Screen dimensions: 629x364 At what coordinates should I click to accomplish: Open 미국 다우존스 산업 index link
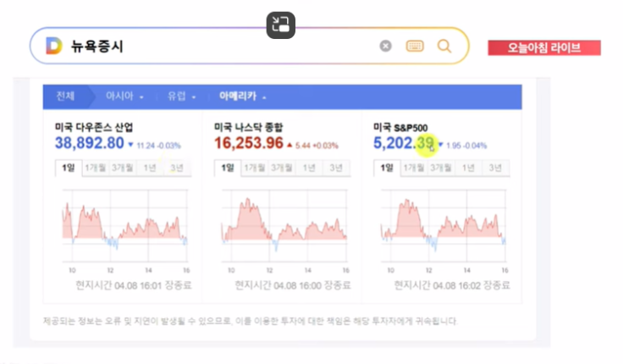coord(94,128)
